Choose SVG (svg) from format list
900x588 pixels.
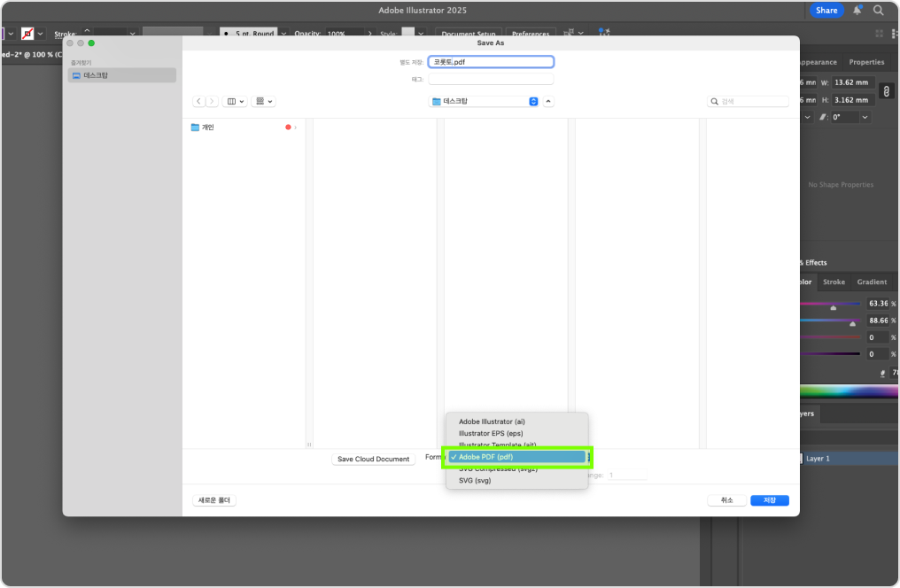tap(474, 481)
